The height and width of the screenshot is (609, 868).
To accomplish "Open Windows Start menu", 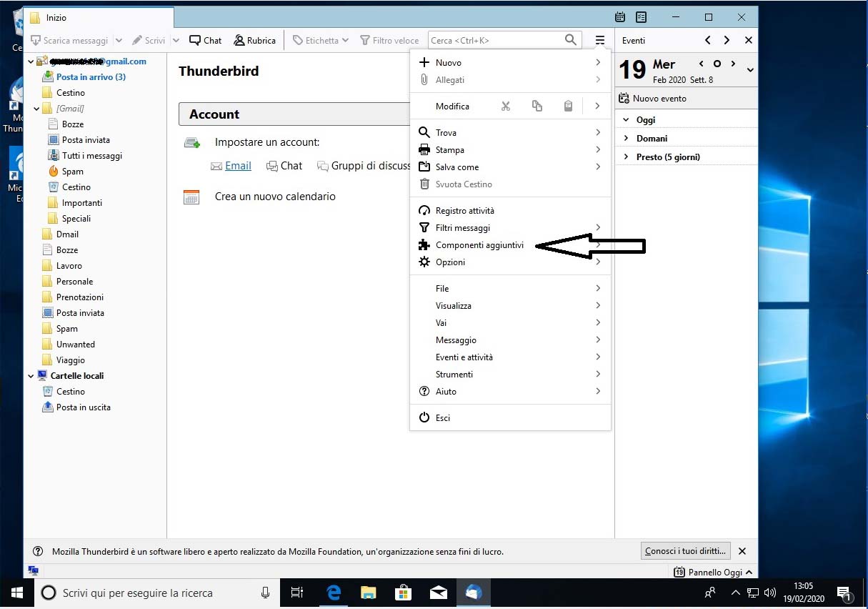I will [x=16, y=593].
